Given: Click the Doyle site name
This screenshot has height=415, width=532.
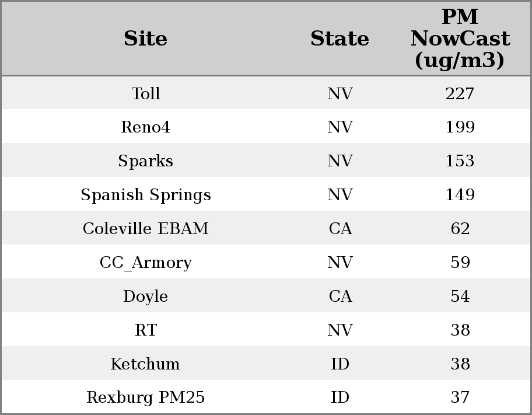Looking at the screenshot, I should coord(146,297).
